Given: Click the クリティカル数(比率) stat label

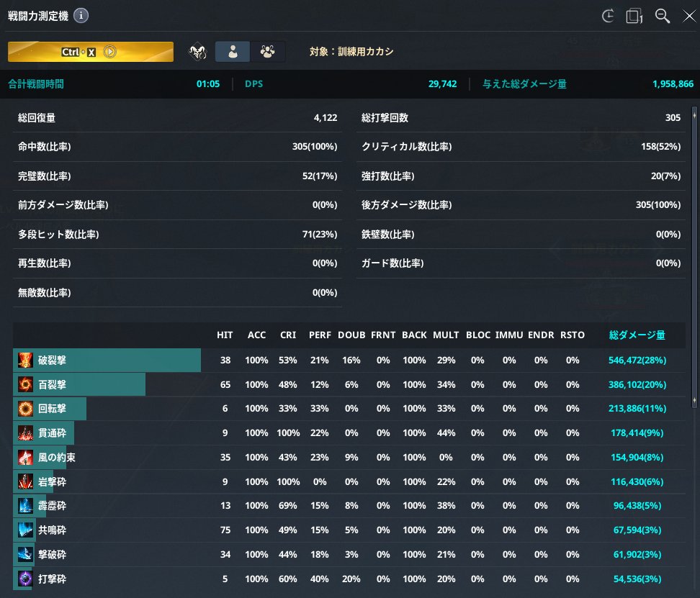Looking at the screenshot, I should tap(406, 147).
